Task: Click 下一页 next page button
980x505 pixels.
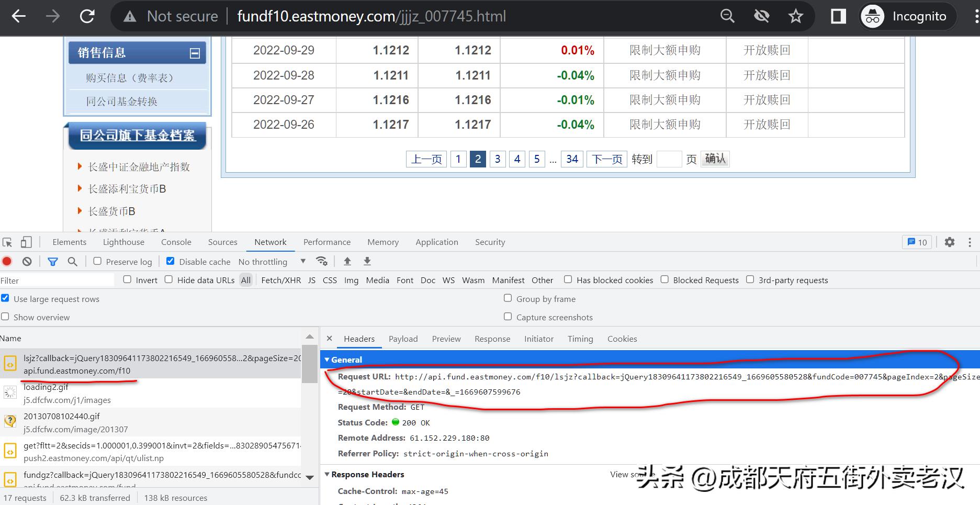Action: pos(607,159)
